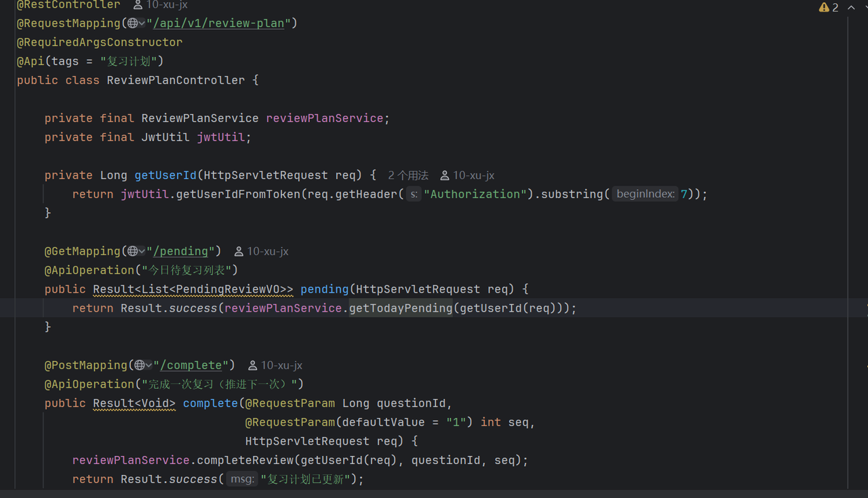This screenshot has height=498, width=868.
Task: Open the globe endpoint actions beside /complete
Action: [x=143, y=365]
